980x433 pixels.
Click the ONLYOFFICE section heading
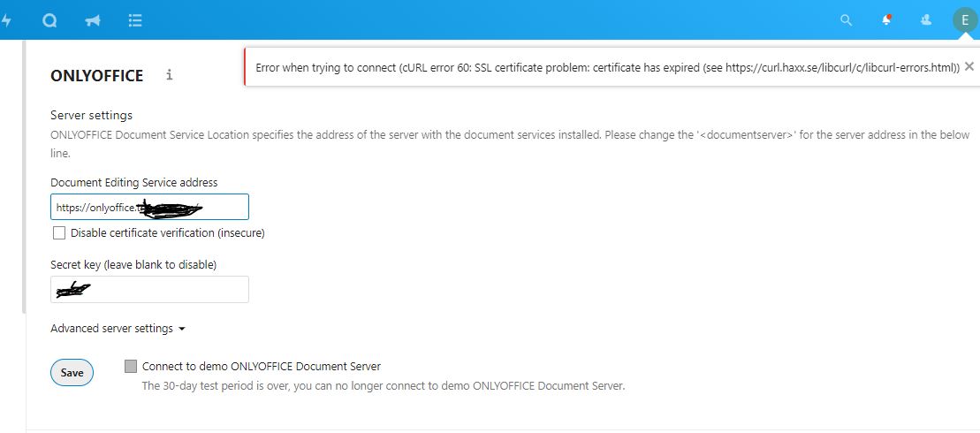(97, 76)
